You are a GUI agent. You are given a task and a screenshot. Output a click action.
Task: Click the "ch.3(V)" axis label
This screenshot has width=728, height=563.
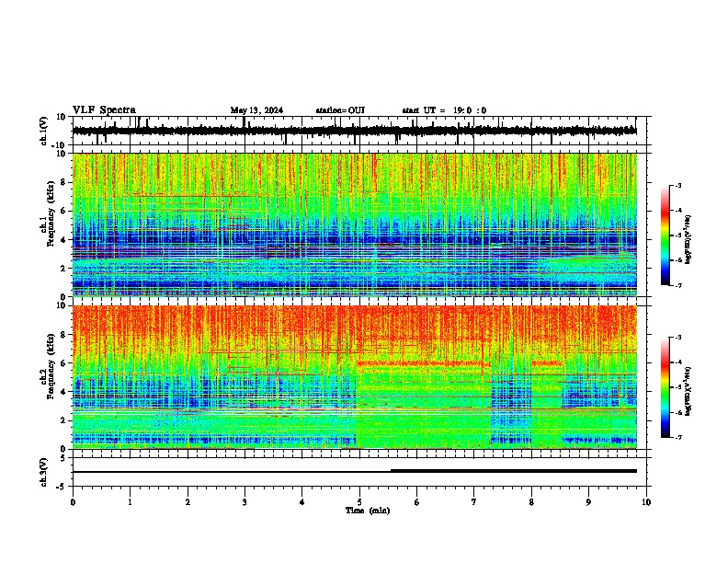[x=44, y=473]
